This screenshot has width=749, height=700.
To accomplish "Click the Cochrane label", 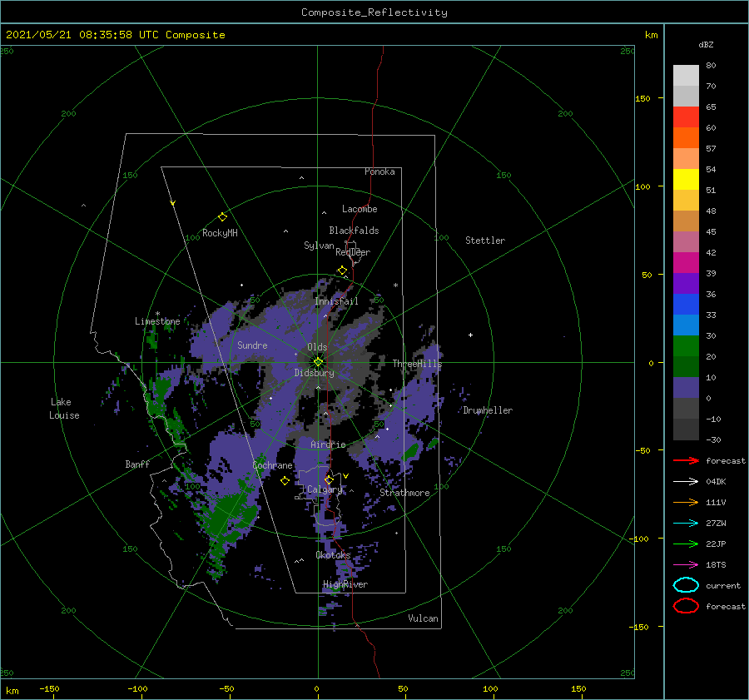I will 272,465.
